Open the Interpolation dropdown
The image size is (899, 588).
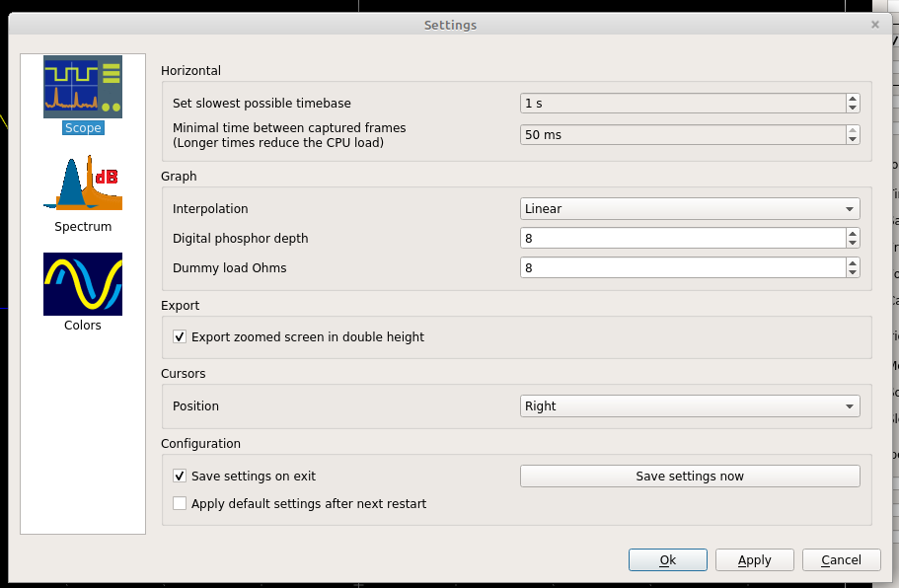689,208
